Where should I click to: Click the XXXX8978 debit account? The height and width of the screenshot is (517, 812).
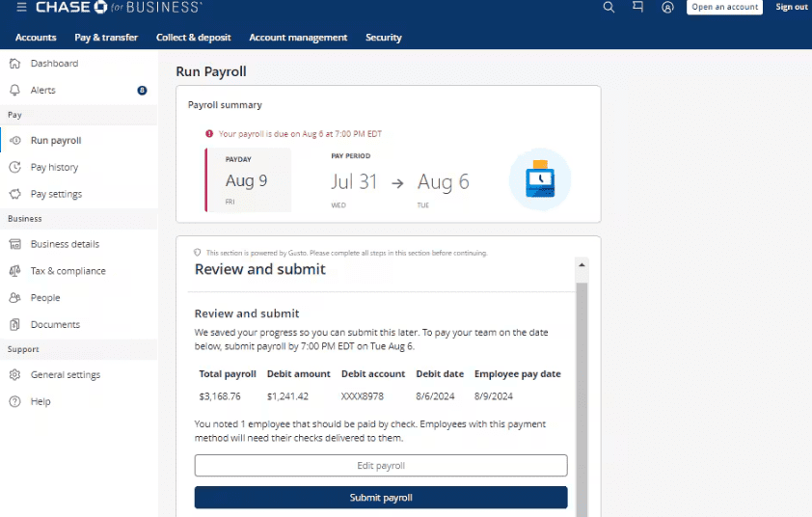click(363, 396)
